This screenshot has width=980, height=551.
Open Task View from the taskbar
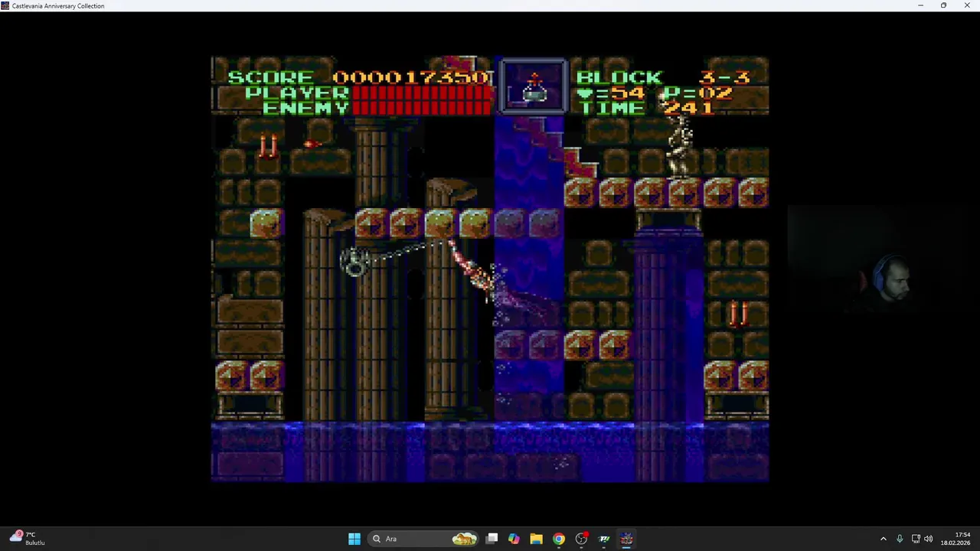[492, 539]
